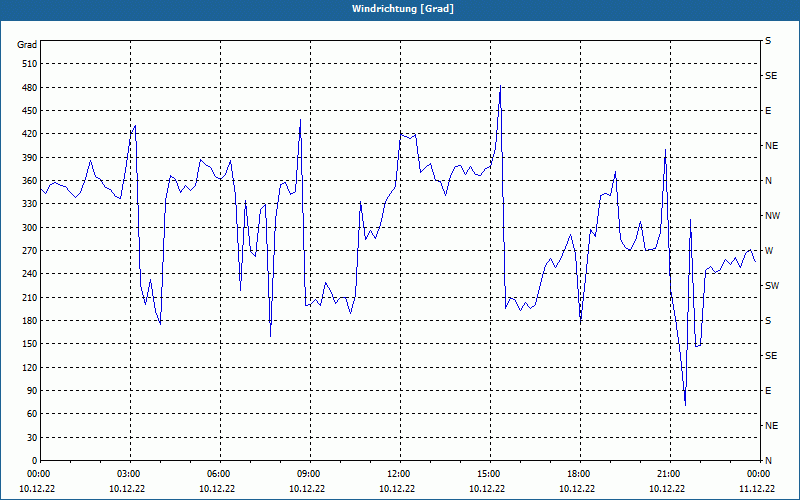Click the 03:00 time label
800x500 pixels.
pyautogui.click(x=131, y=474)
